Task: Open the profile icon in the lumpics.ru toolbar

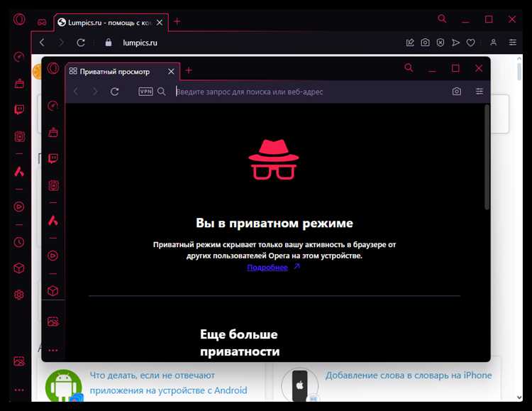Action: pos(493,42)
